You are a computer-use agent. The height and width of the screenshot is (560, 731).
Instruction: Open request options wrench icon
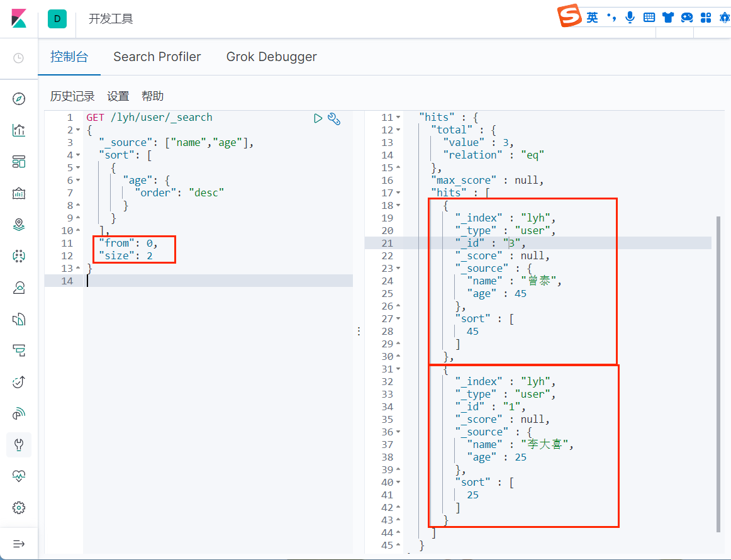point(334,119)
